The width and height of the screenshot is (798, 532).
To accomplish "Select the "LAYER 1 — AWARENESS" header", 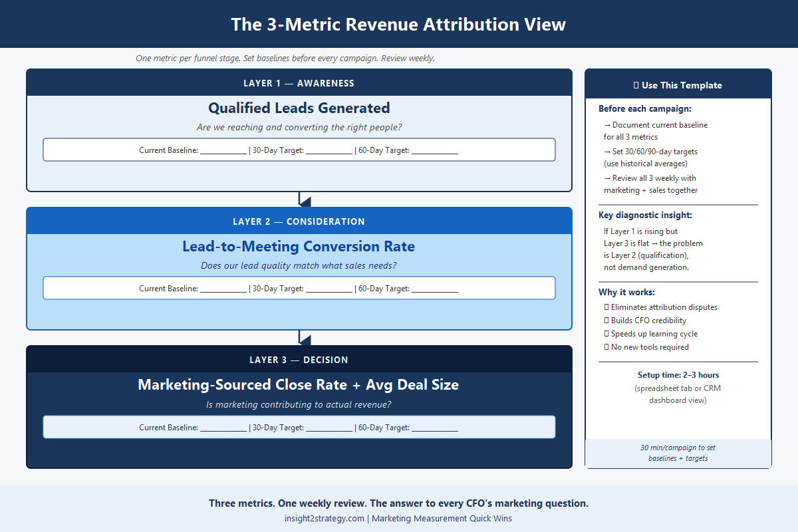I will pos(299,83).
